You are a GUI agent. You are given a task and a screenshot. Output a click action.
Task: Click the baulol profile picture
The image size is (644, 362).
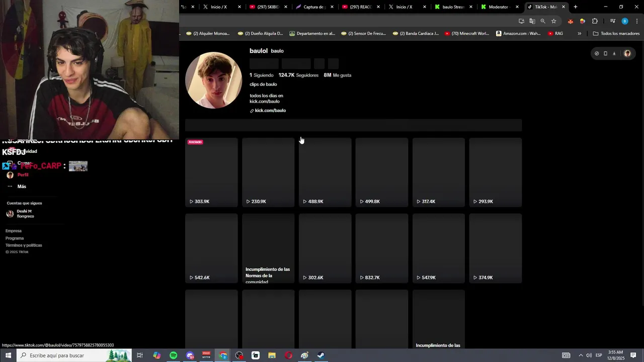point(213,80)
